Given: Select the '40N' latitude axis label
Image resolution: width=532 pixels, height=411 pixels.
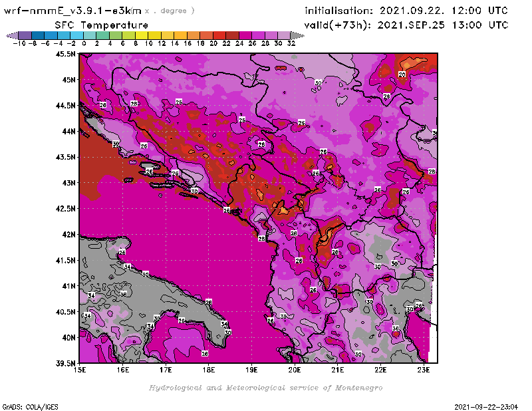Looking at the screenshot, I should [68, 338].
